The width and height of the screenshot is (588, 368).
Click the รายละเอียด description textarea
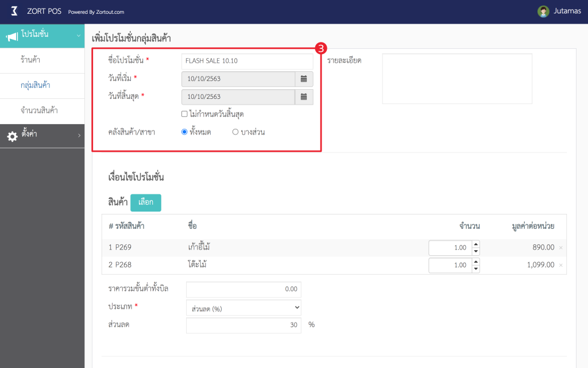pos(457,78)
